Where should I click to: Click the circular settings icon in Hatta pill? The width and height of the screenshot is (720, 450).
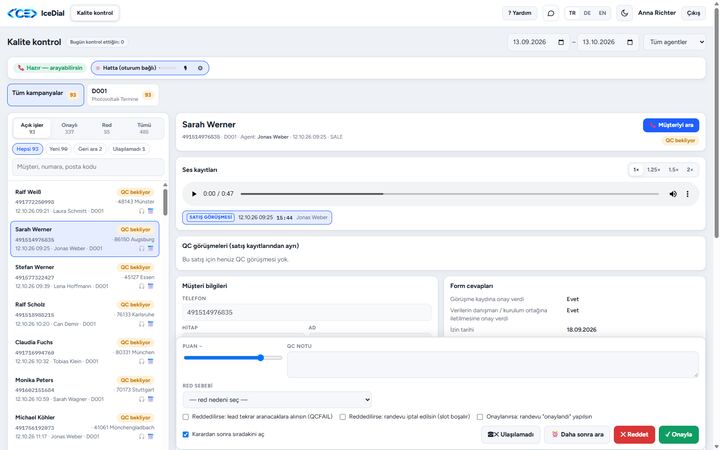coord(200,68)
